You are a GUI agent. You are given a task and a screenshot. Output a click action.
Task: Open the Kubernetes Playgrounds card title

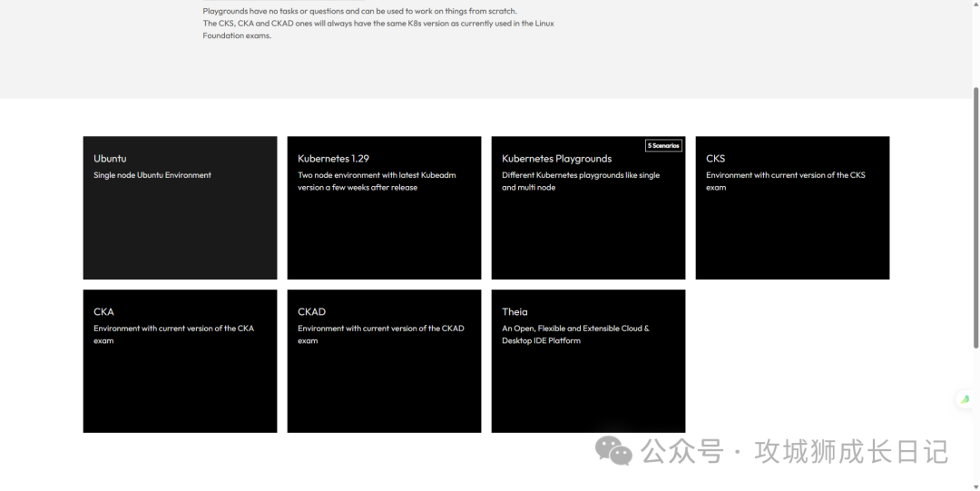[557, 159]
